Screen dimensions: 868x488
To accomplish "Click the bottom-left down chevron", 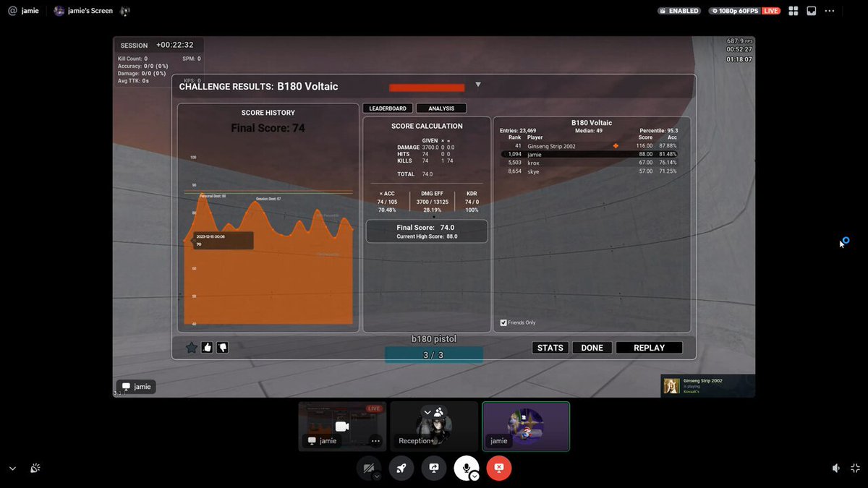I will point(12,468).
